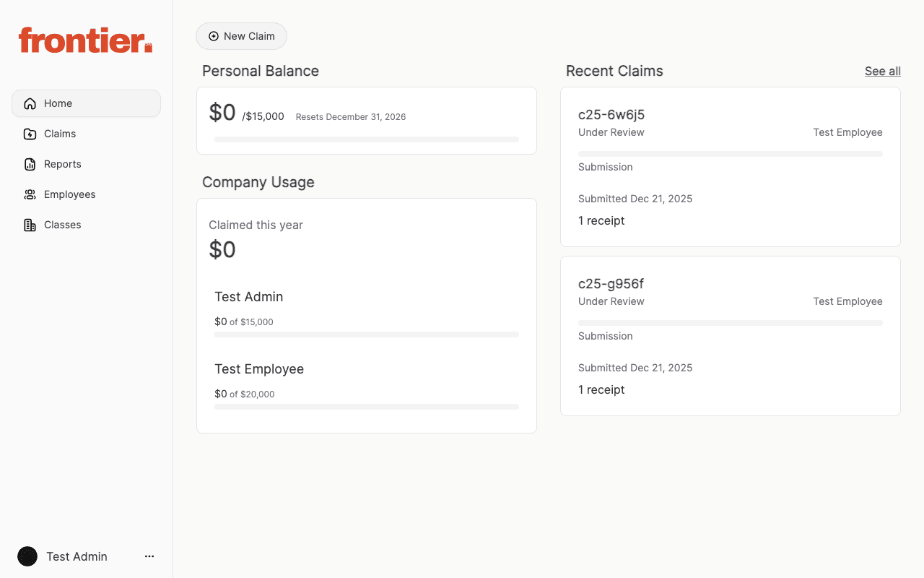Viewport: 924px width, 578px height.
Task: Open the Test Admin avatar icon
Action: (27, 556)
